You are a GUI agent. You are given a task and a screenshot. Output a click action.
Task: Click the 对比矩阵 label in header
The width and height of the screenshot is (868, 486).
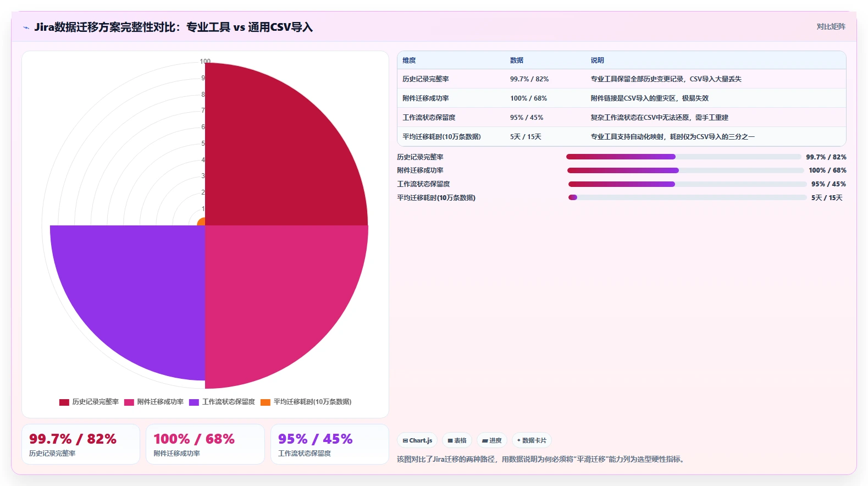coord(831,26)
